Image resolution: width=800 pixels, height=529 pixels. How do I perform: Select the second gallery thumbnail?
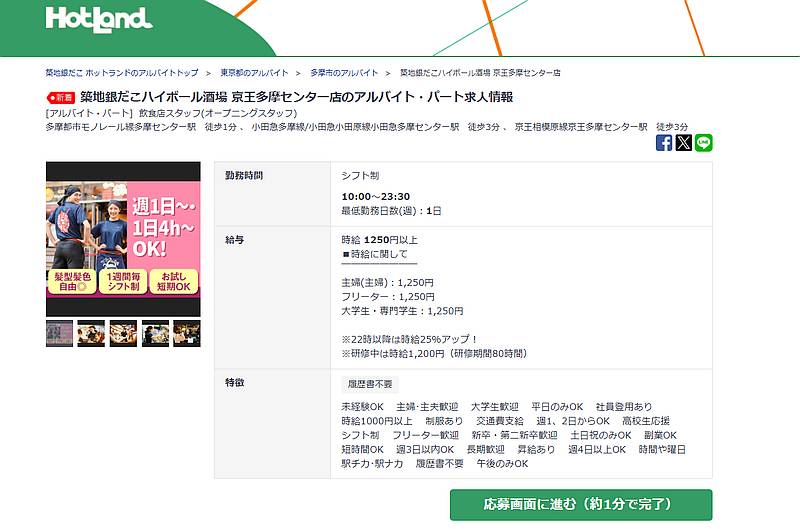click(x=91, y=334)
